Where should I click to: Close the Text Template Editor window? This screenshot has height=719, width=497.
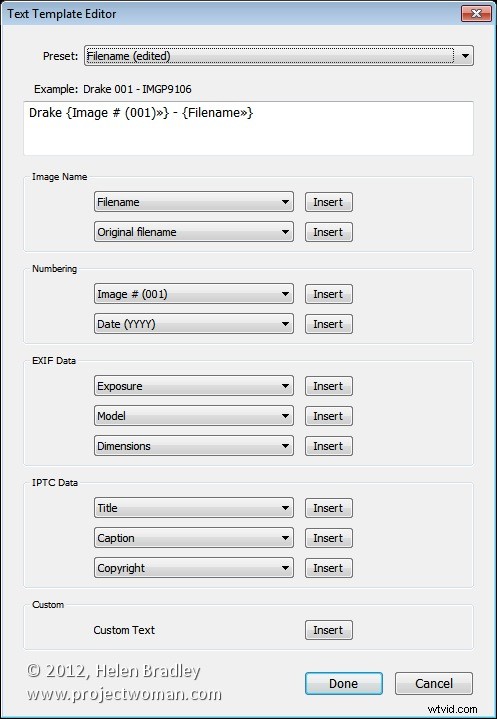(476, 13)
